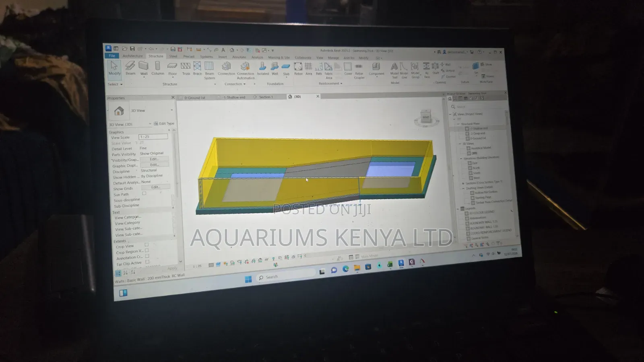Open the File menu
The width and height of the screenshot is (644, 362).
[x=112, y=56]
